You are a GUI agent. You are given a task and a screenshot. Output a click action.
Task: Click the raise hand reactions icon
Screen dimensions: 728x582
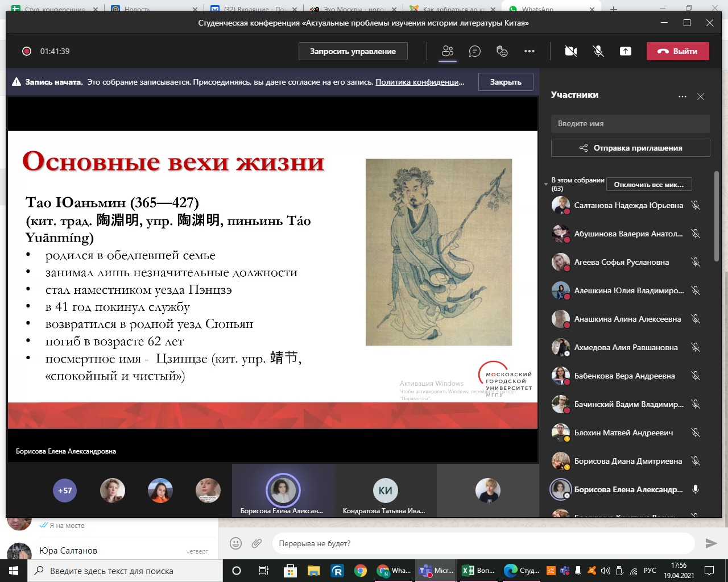(502, 51)
